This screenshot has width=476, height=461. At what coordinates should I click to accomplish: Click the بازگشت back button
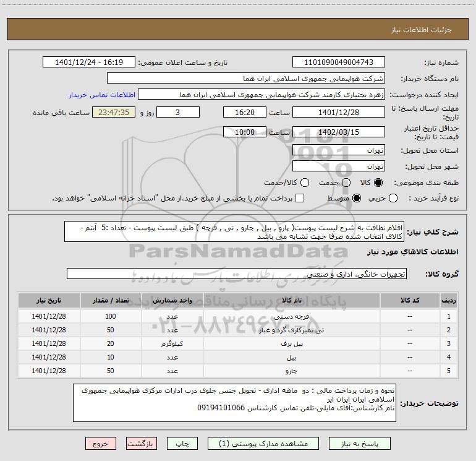click(x=143, y=444)
